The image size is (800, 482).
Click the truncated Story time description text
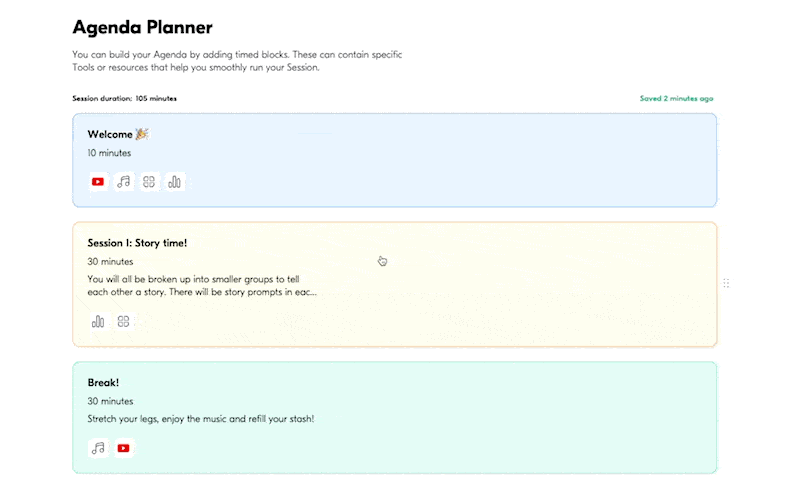[x=201, y=286]
